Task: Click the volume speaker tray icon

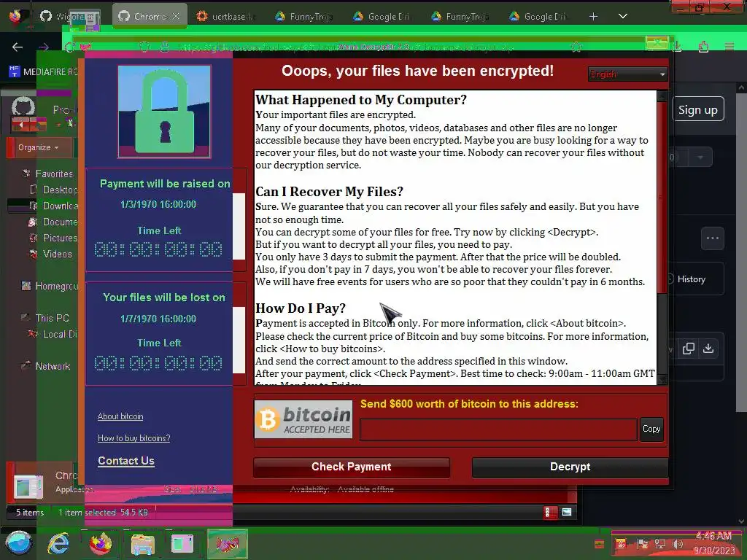Action: (x=678, y=544)
